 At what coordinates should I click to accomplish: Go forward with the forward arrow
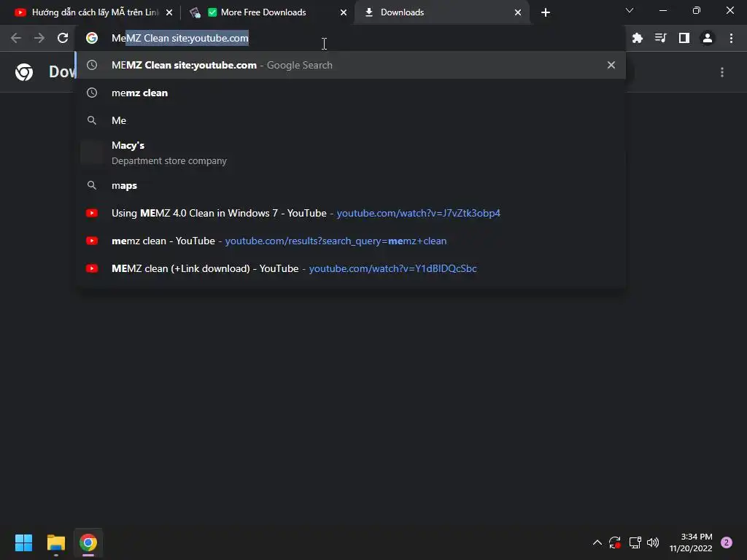click(39, 38)
